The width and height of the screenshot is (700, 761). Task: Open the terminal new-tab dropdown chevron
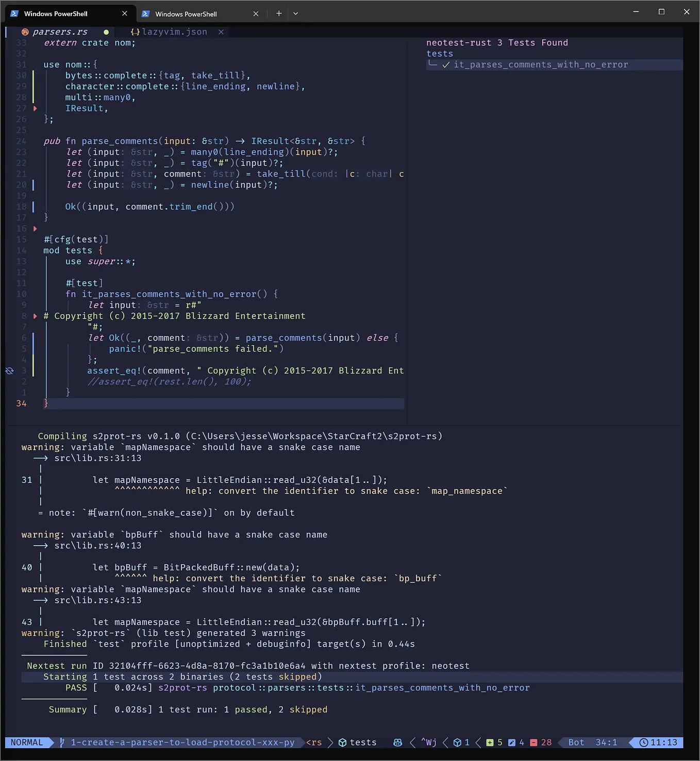(295, 13)
